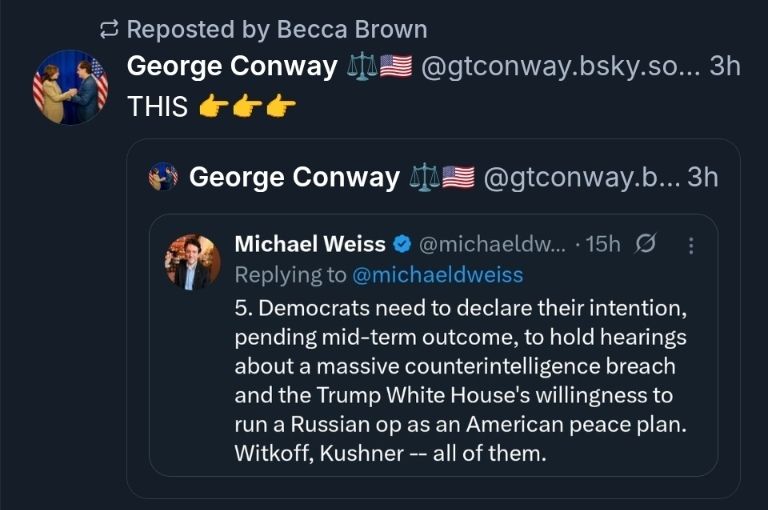This screenshot has height=510, width=768.
Task: Click the top George Conway display name
Action: point(232,67)
